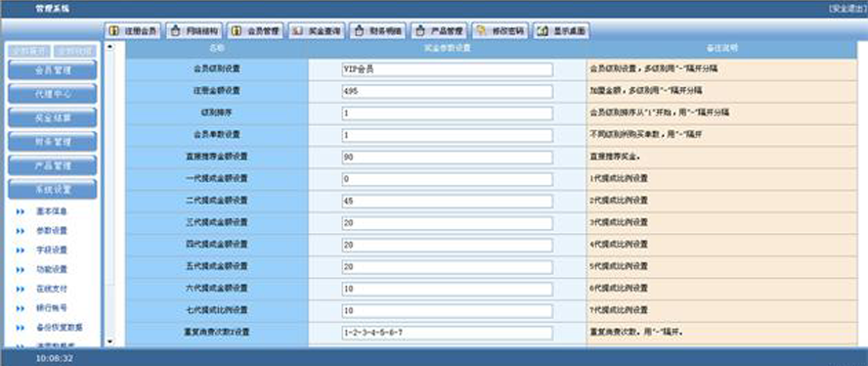Image resolution: width=868 pixels, height=366 pixels.
Task: Open 奖金查询 from the toolbar
Action: coord(317,31)
